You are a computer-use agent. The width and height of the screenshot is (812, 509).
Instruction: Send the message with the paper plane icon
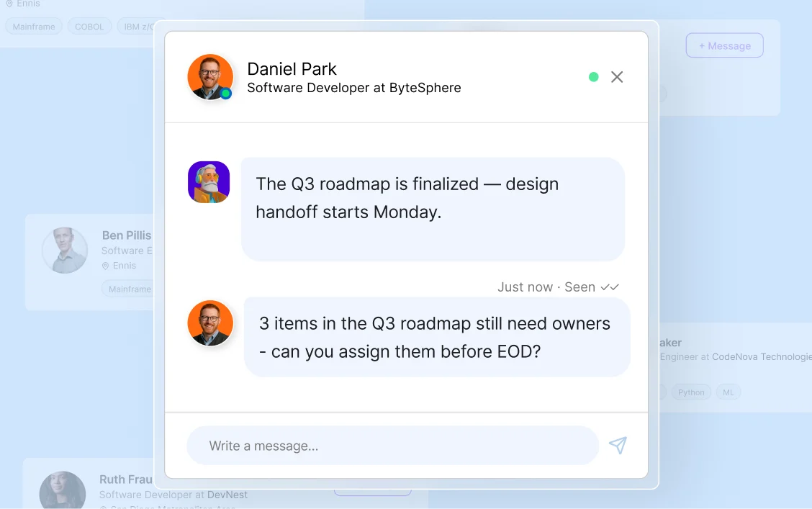tap(618, 446)
